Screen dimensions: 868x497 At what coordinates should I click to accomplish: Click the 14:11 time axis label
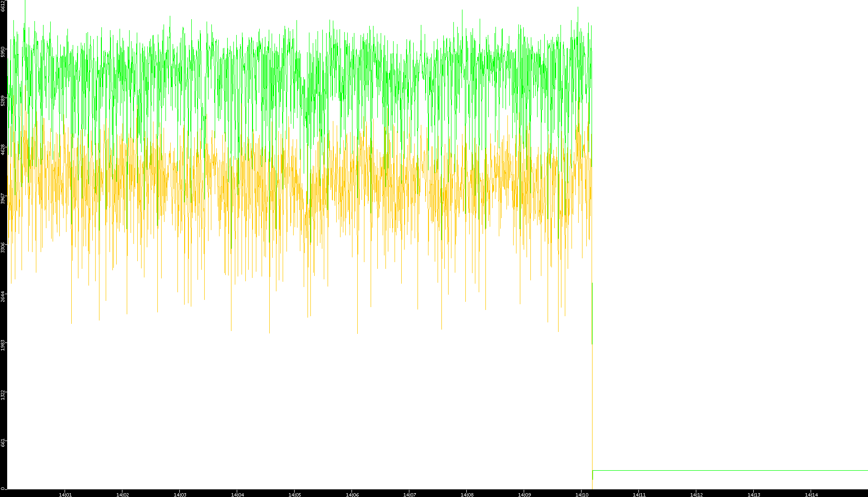pos(639,495)
